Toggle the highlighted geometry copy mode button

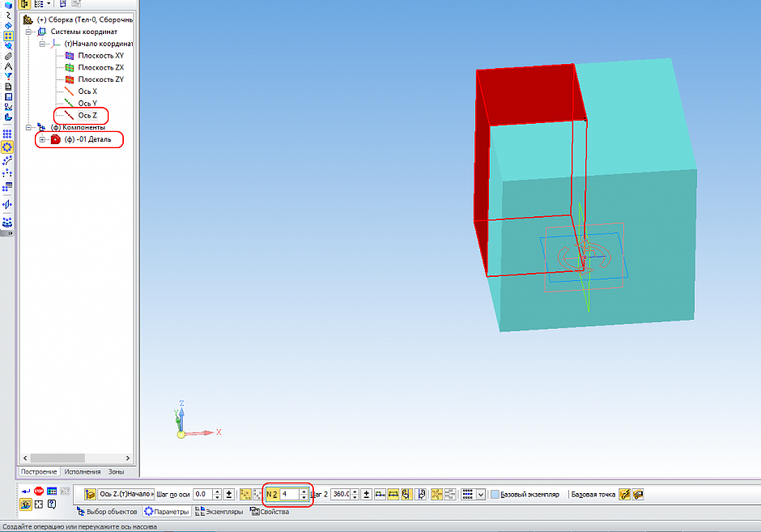437,494
